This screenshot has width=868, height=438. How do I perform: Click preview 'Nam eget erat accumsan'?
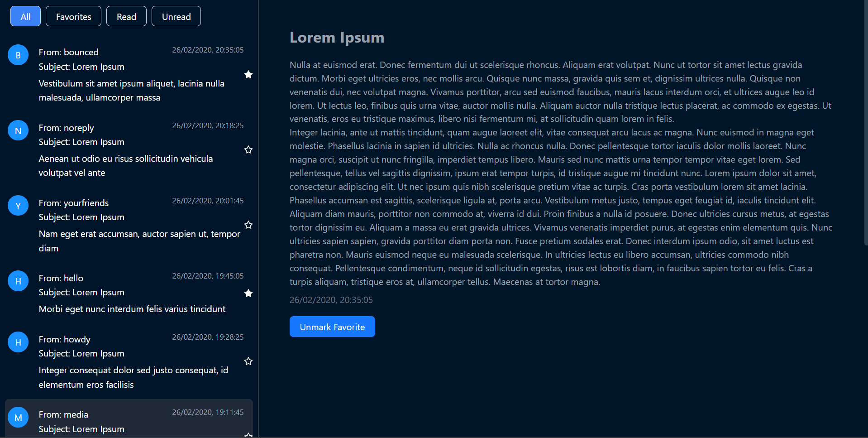tap(139, 241)
